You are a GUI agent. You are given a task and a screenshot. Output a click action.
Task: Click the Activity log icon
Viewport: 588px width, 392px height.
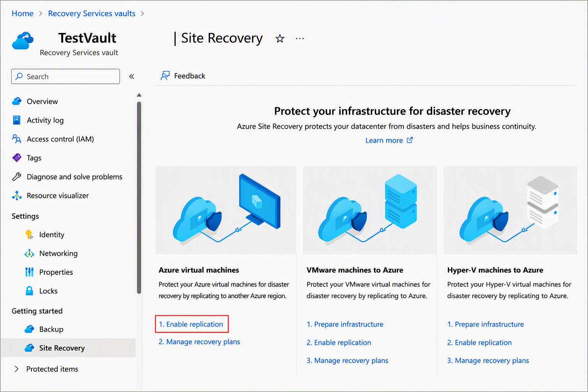[x=17, y=120]
